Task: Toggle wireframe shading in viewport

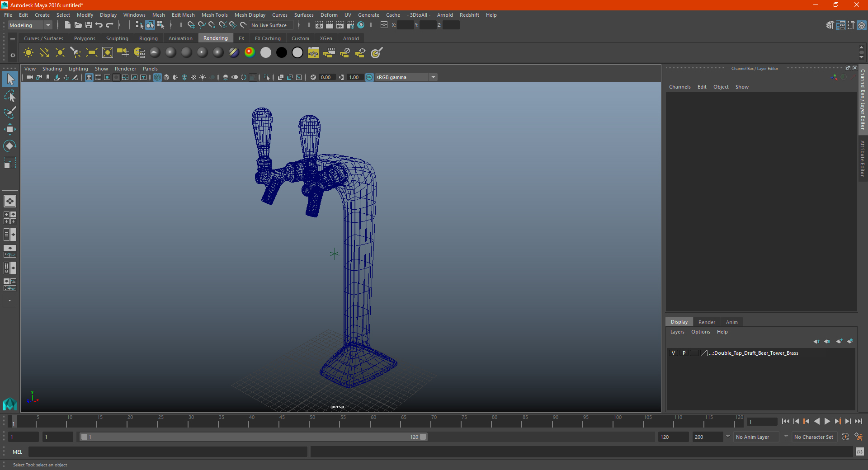Action: click(157, 77)
